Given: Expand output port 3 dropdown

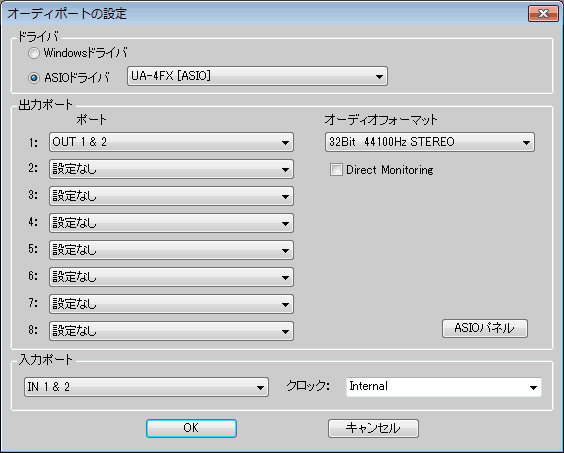Looking at the screenshot, I should pyautogui.click(x=171, y=196).
